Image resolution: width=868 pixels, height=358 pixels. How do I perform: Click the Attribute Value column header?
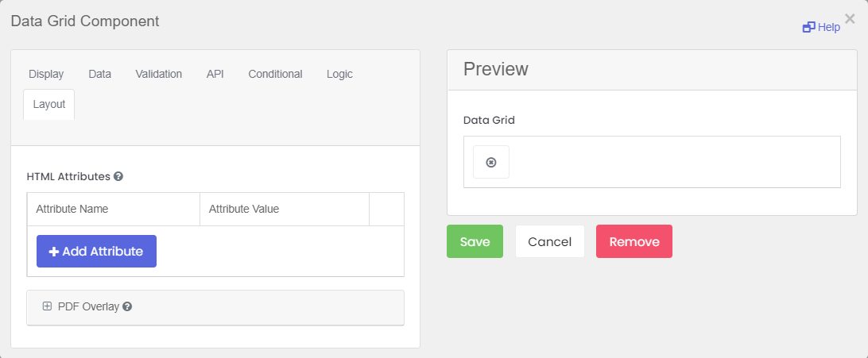[x=244, y=210]
